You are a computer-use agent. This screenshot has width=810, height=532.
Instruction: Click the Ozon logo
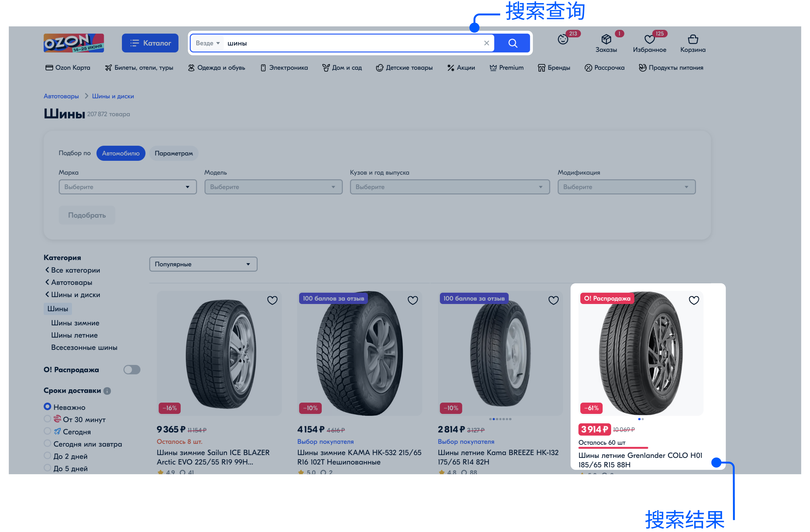pyautogui.click(x=74, y=43)
